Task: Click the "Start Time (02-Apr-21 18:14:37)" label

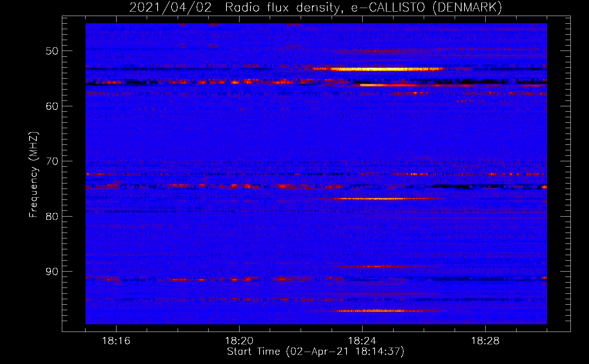Action: (316, 352)
